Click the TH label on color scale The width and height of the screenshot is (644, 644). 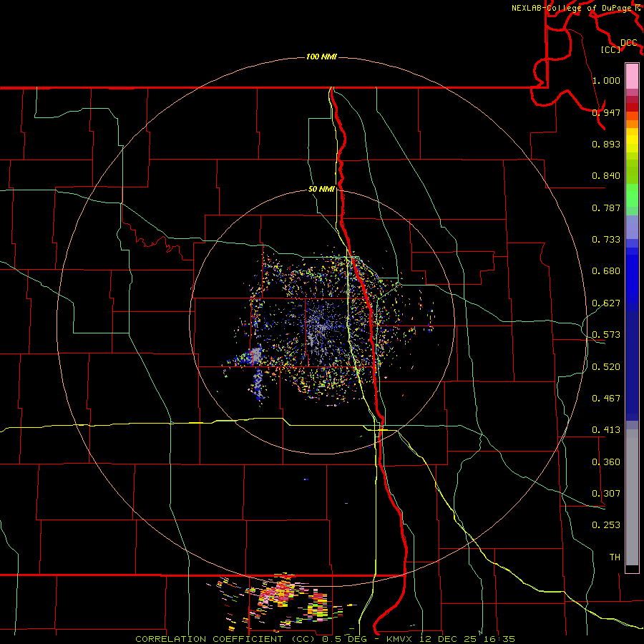click(615, 557)
